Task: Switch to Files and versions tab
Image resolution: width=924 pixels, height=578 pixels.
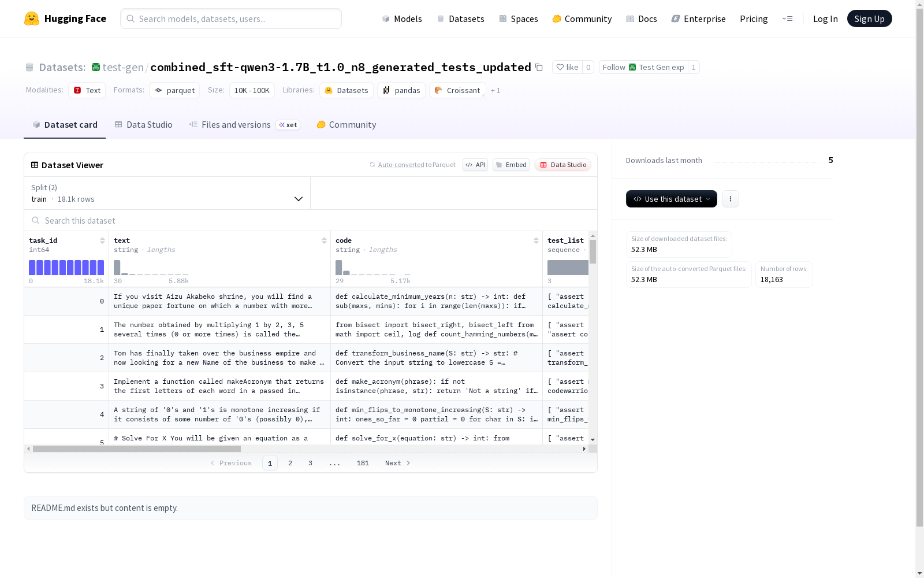Action: click(x=244, y=124)
